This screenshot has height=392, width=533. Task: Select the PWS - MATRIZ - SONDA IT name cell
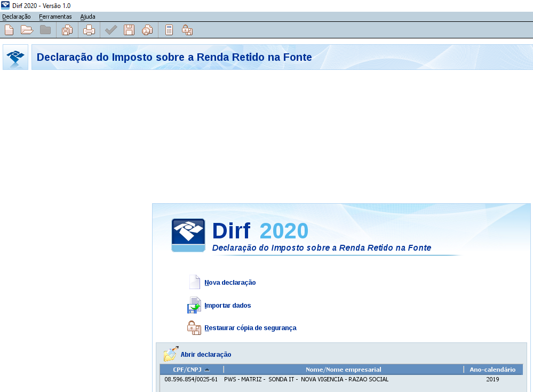pos(343,379)
